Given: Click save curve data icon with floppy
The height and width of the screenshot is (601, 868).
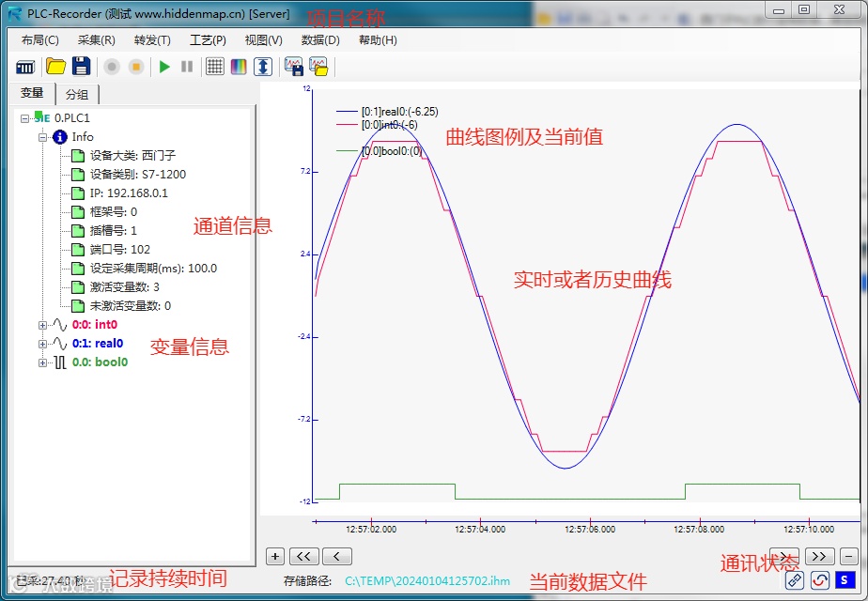Looking at the screenshot, I should (293, 67).
